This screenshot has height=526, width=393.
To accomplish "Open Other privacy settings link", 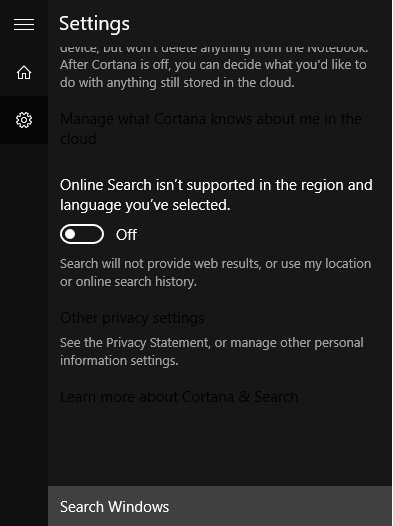I will [x=132, y=318].
